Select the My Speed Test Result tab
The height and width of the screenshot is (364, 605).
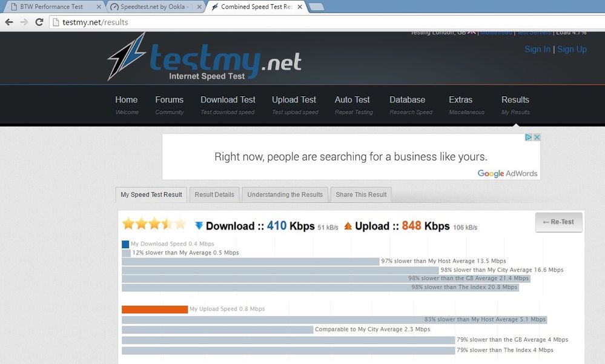pyautogui.click(x=151, y=194)
